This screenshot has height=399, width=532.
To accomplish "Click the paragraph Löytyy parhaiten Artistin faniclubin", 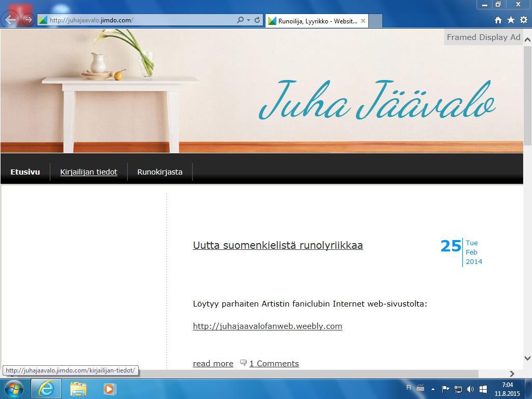I will click(310, 303).
